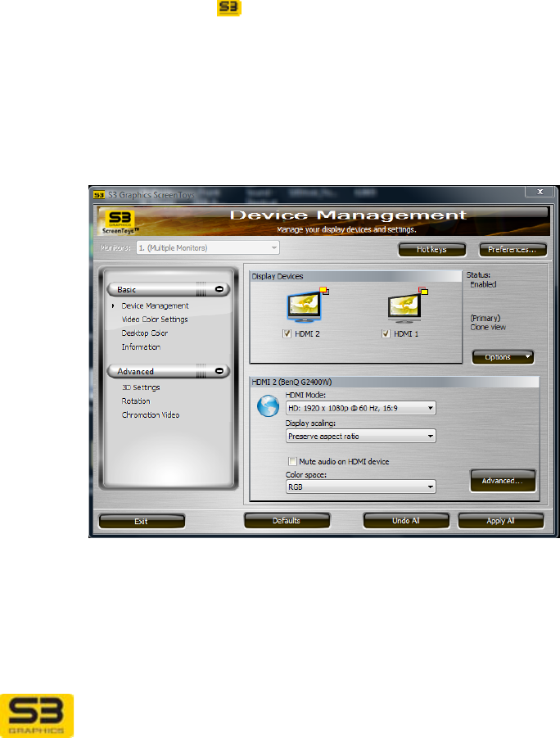This screenshot has height=738, width=560.
Task: Open the Monitors dropdown list
Action: pyautogui.click(x=208, y=247)
